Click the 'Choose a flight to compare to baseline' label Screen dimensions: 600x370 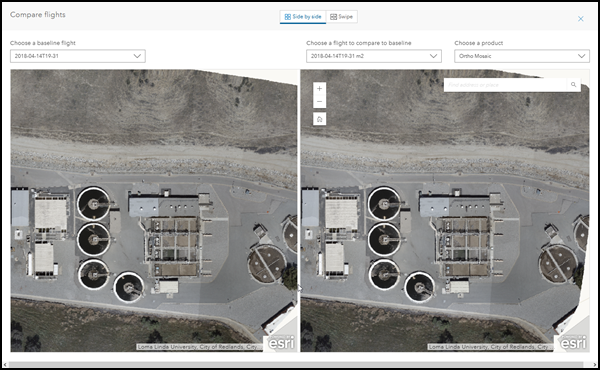pyautogui.click(x=359, y=43)
